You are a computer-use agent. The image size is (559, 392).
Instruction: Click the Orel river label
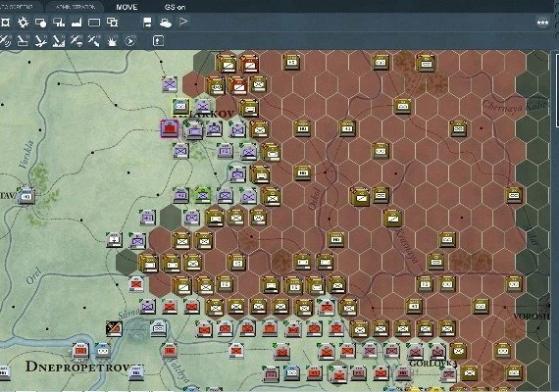point(34,275)
